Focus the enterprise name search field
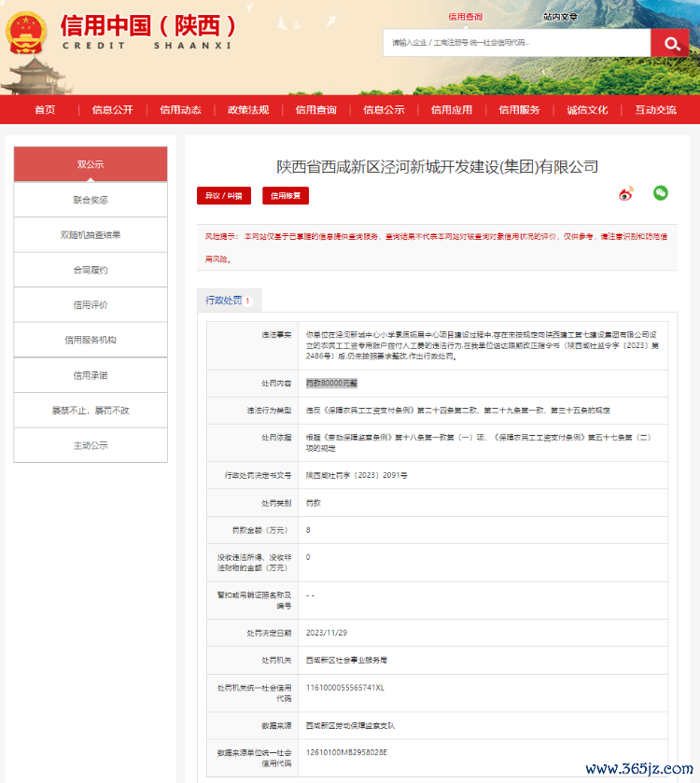The image size is (700, 783). (x=517, y=43)
